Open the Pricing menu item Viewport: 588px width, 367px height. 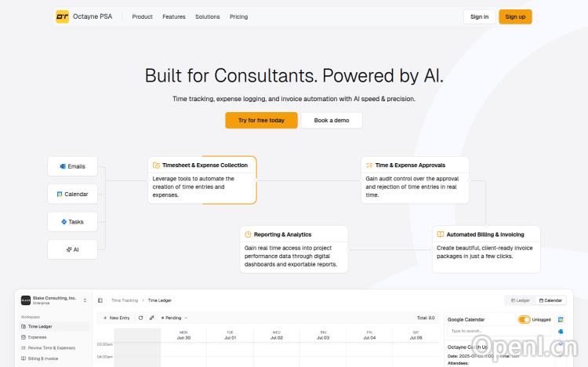tap(238, 16)
